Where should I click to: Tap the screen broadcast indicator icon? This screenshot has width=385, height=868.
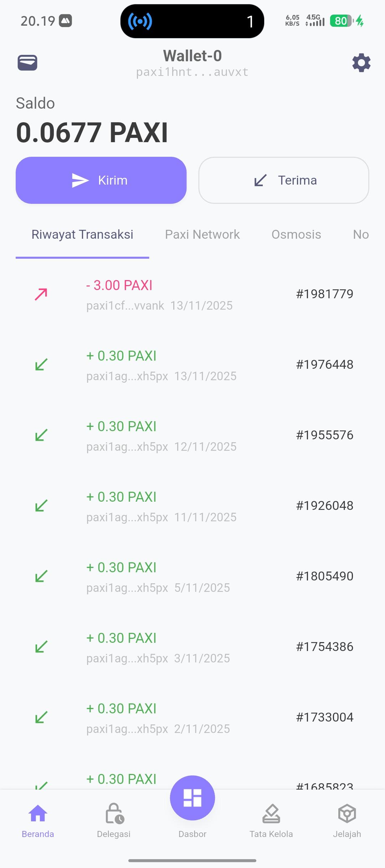pos(140,21)
